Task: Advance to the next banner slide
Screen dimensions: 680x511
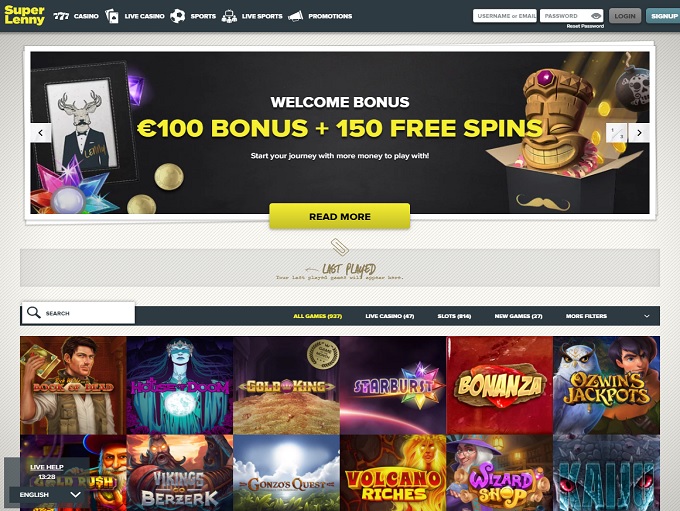Action: 639,133
